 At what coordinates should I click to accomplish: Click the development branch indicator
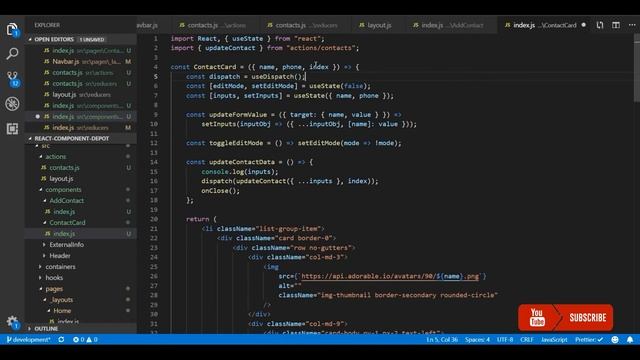point(28,340)
